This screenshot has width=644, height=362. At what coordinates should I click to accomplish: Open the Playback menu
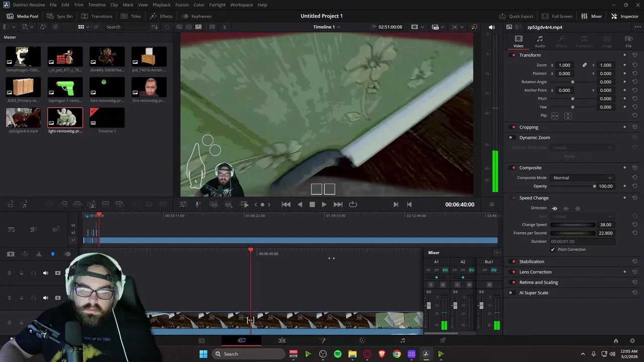[x=162, y=5]
